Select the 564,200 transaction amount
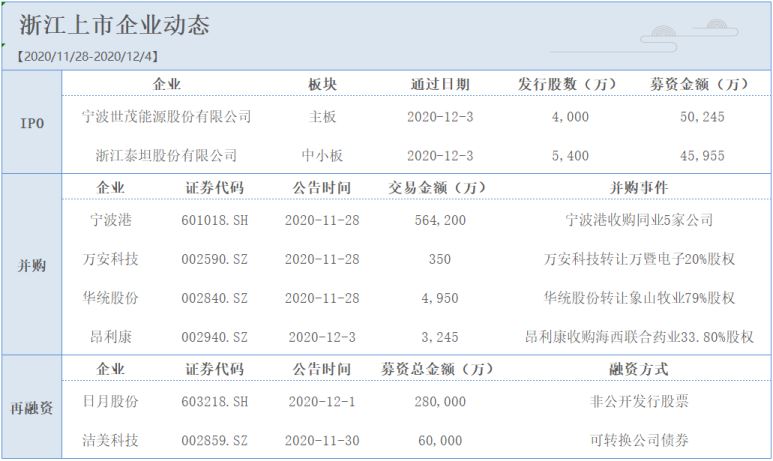Viewport: 773px width, 461px height. pos(440,220)
